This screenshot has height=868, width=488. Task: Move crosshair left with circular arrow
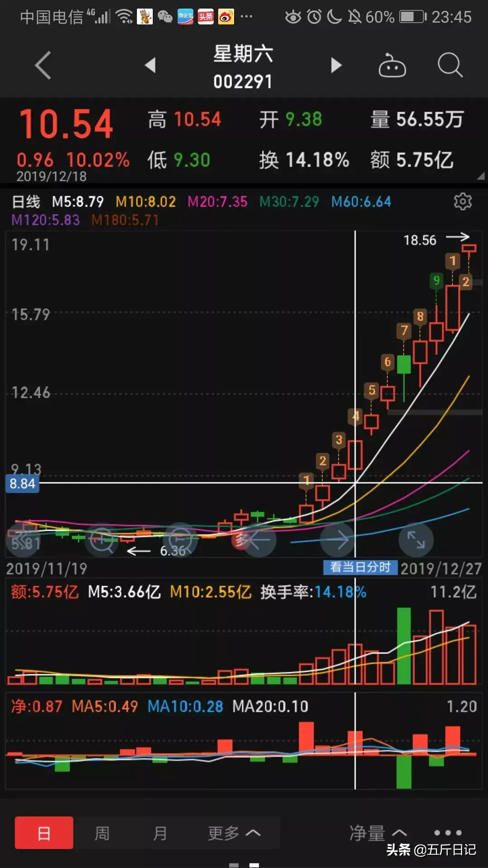coord(259,540)
